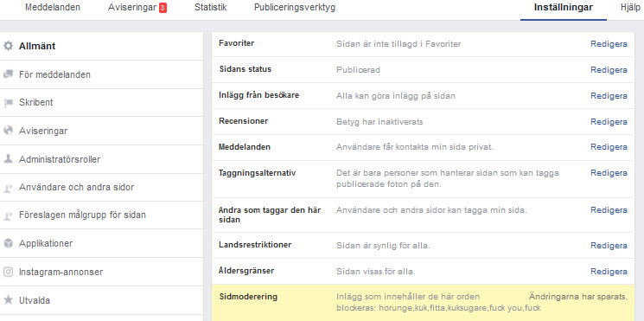Click Redigera for Andra som taggar den här sidan
Screen dimensions: 644x321
tap(609, 210)
